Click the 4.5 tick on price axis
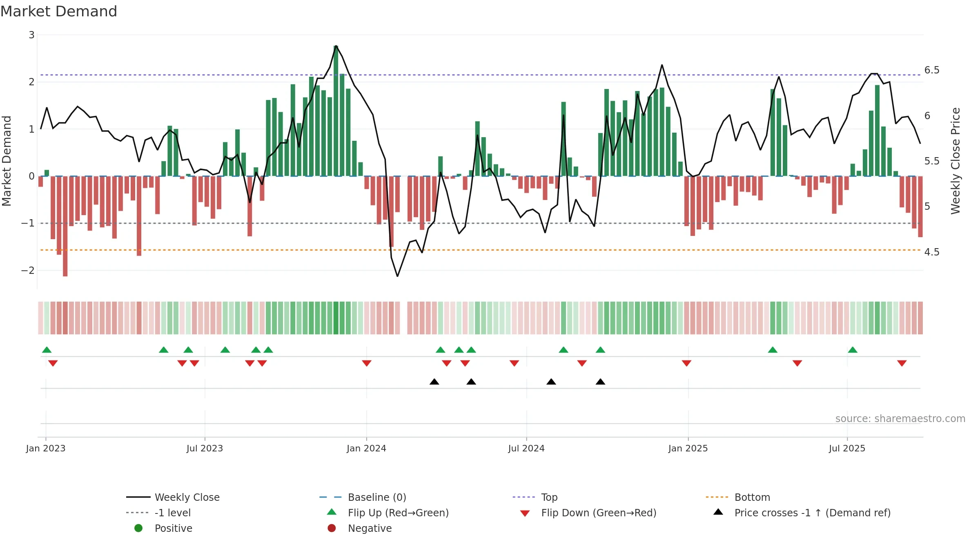The width and height of the screenshot is (980, 551). pyautogui.click(x=932, y=252)
